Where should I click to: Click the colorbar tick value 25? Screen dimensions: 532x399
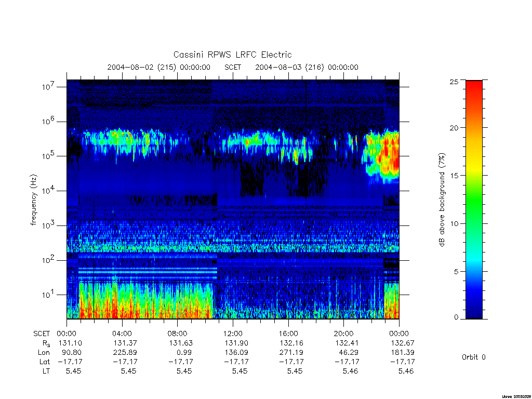click(x=454, y=82)
